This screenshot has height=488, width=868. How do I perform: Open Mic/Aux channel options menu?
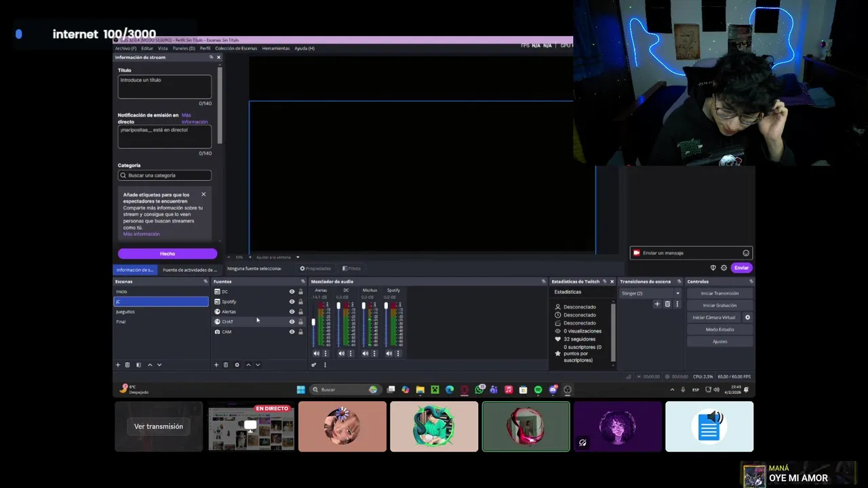[374, 353]
